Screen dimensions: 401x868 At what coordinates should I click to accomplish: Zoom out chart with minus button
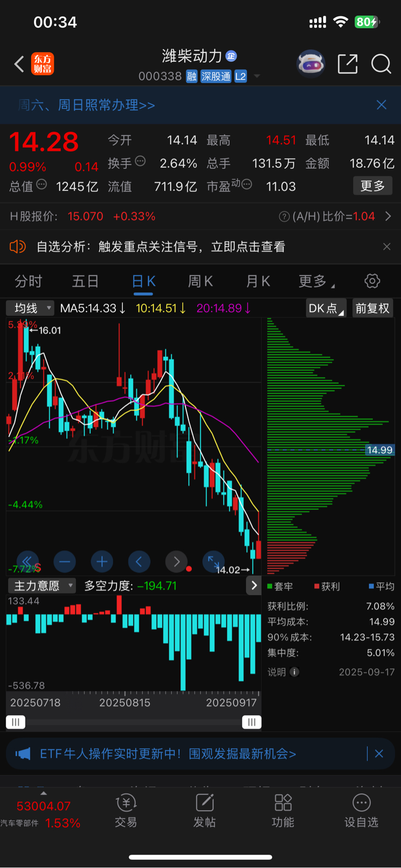click(65, 562)
